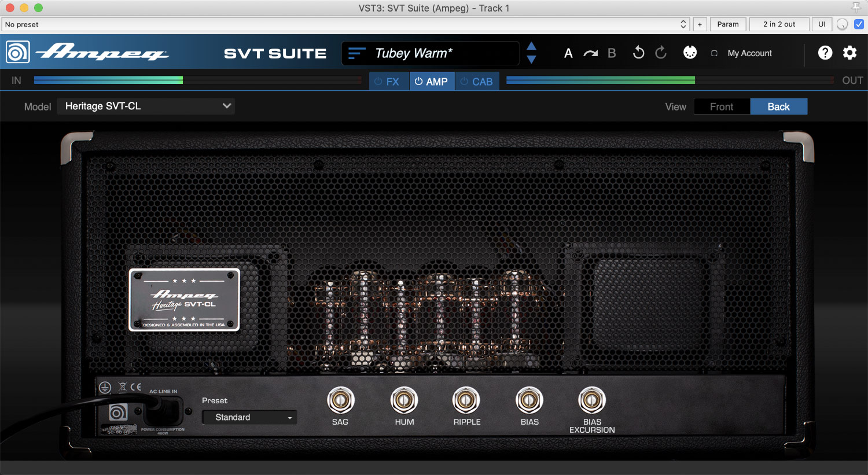Adjust the SAG knob
868x475 pixels.
click(340, 400)
